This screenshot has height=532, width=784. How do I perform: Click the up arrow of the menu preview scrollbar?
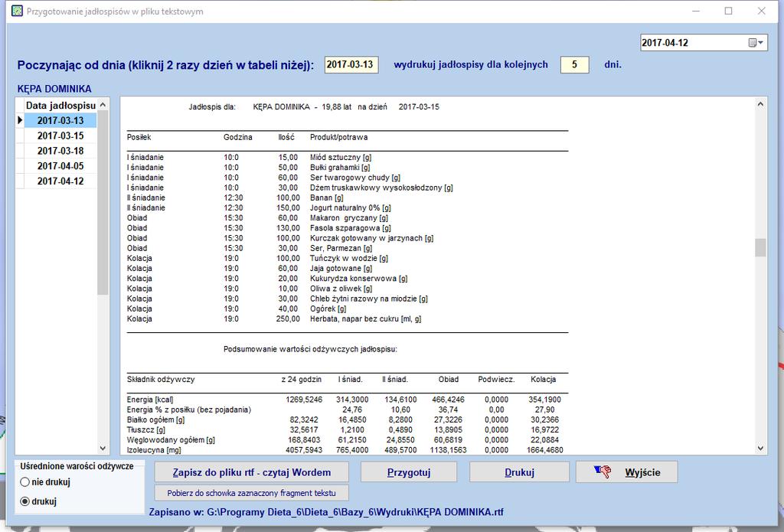coord(760,105)
